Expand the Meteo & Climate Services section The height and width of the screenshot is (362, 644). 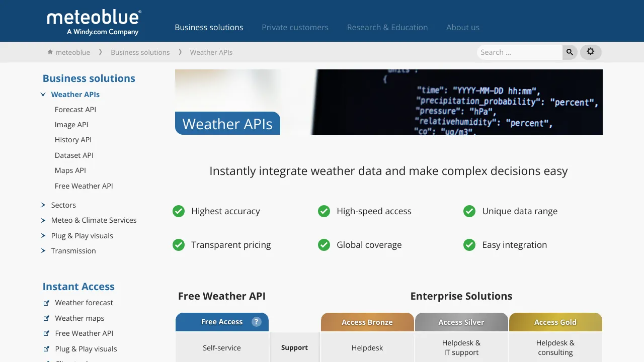click(x=43, y=220)
